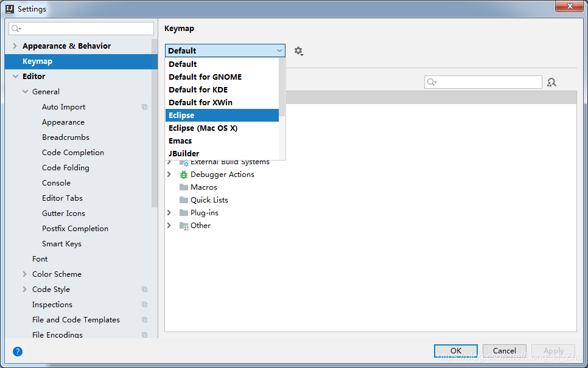
Task: Expand the Color Scheme node
Action: [x=25, y=274]
